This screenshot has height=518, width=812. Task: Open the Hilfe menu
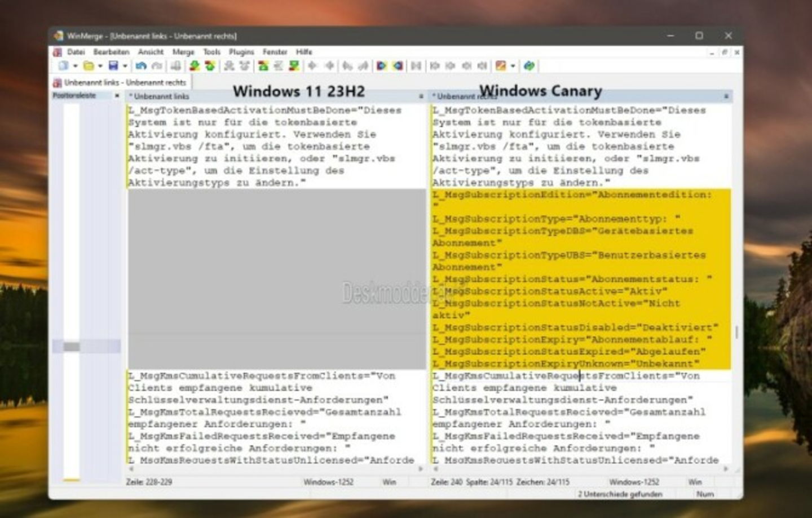[304, 52]
